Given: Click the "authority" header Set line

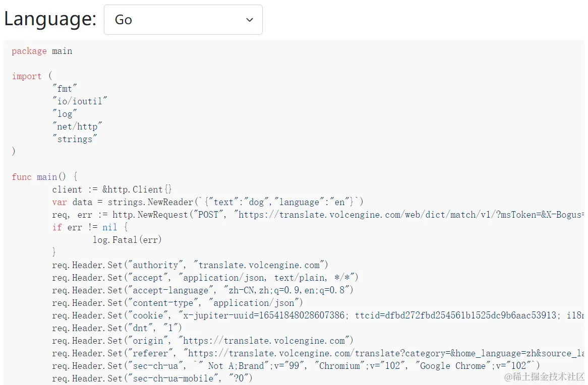Looking at the screenshot, I should point(190,265).
